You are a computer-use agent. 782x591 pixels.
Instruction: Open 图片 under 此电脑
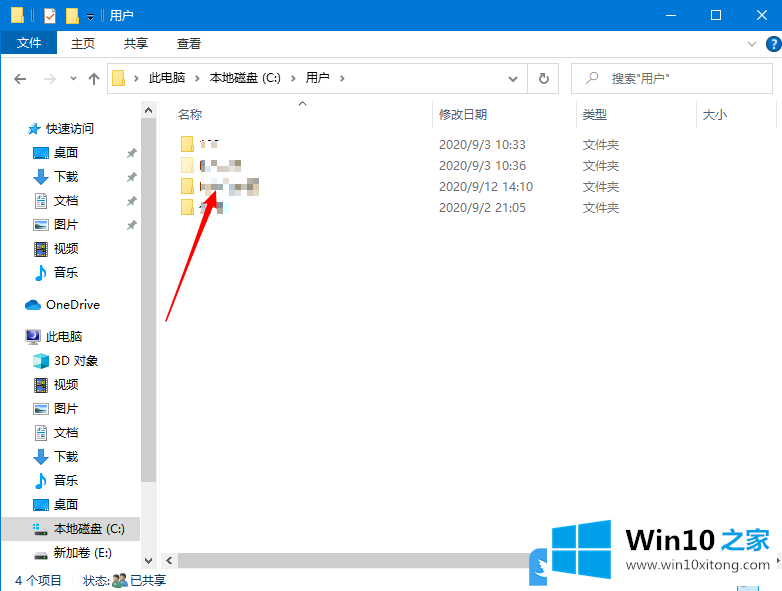click(66, 408)
